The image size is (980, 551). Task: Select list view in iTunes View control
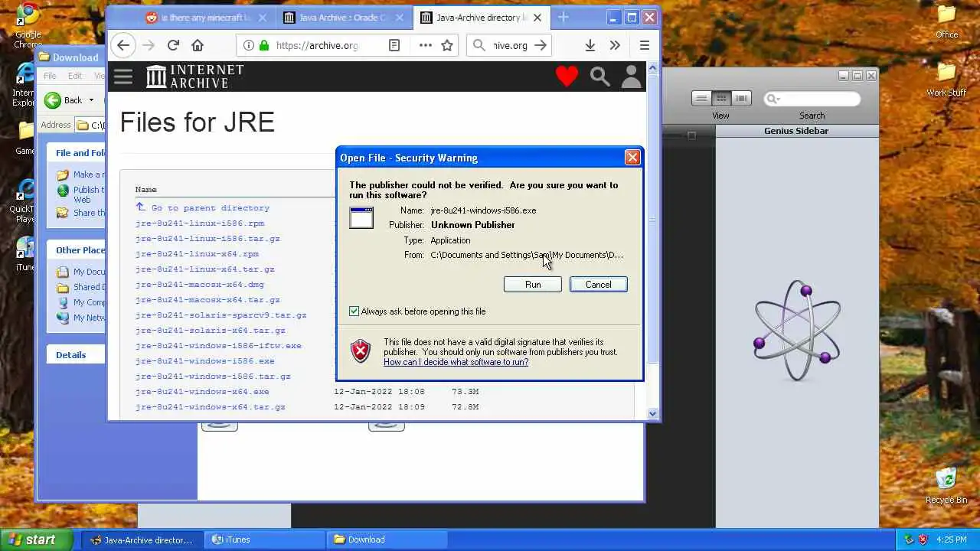[x=701, y=98]
